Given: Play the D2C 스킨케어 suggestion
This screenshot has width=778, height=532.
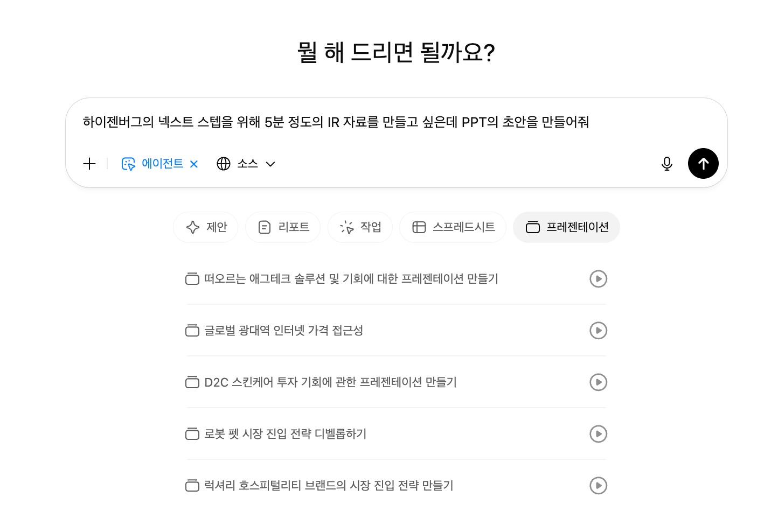Looking at the screenshot, I should point(598,382).
